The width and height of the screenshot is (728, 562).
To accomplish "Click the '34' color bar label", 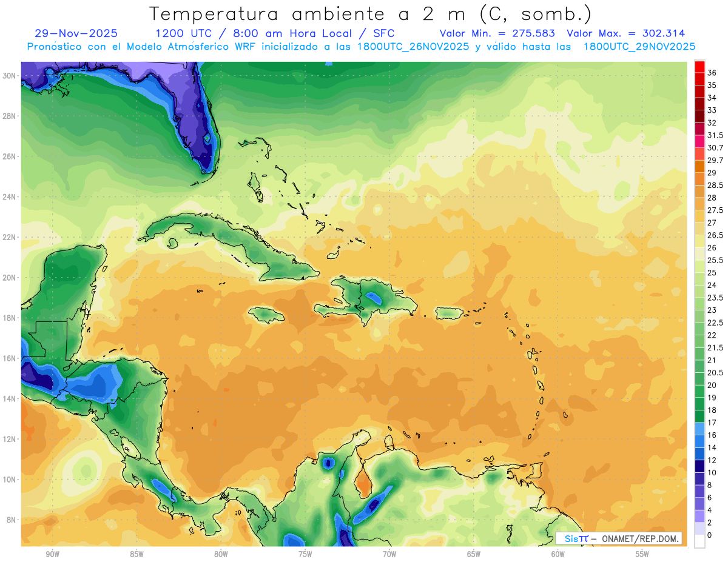I will coord(712,98).
